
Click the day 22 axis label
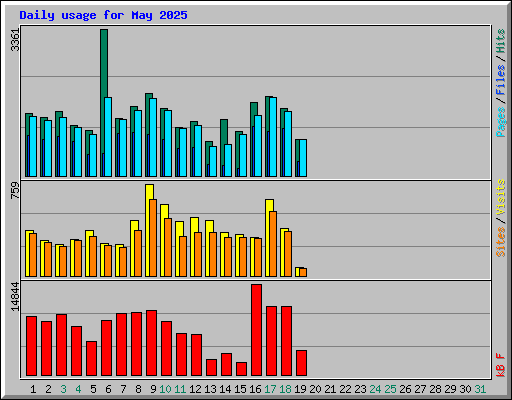click(345, 389)
